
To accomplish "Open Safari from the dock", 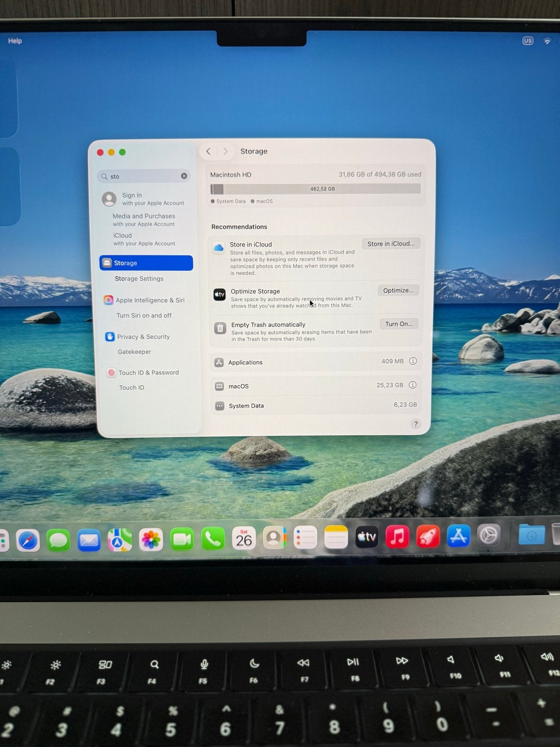I will pos(28,541).
